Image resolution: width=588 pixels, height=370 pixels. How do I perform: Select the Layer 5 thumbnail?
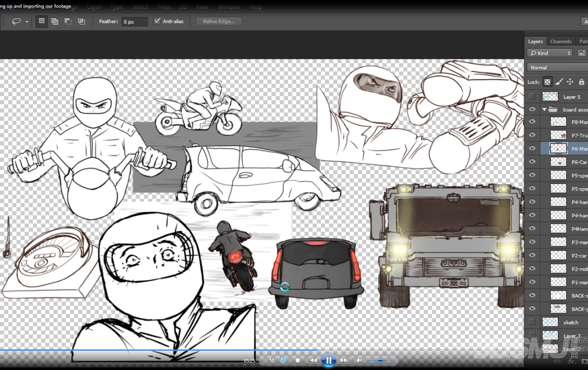click(x=550, y=96)
